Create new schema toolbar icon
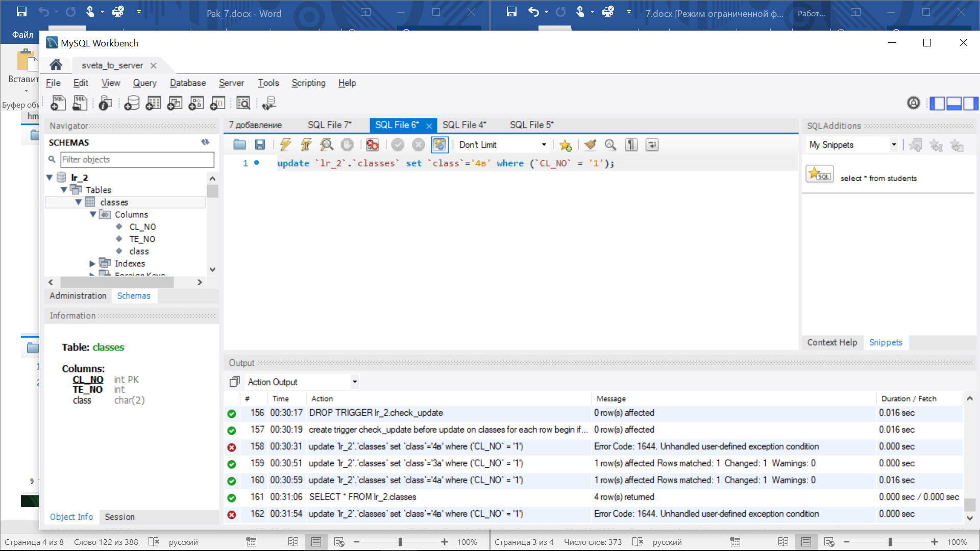This screenshot has height=551, width=980. click(x=132, y=103)
